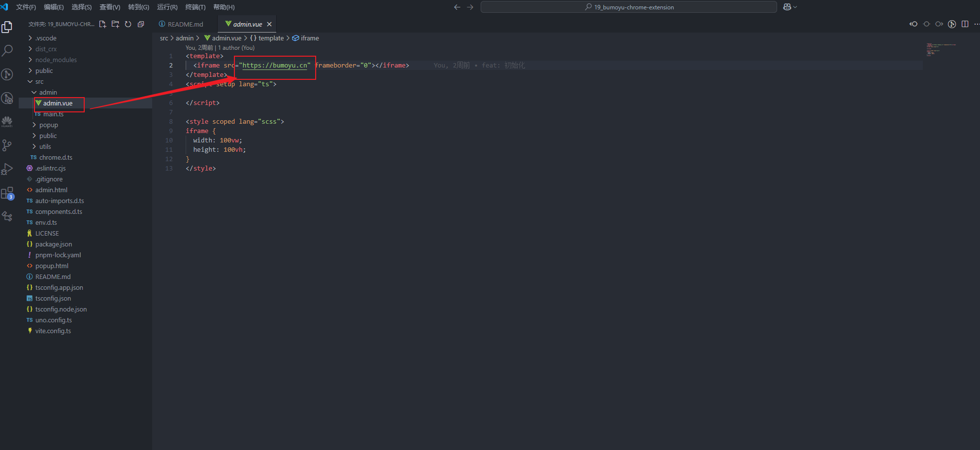This screenshot has height=450, width=980.
Task: Open the Explorer view in activity bar
Action: coord(7,27)
